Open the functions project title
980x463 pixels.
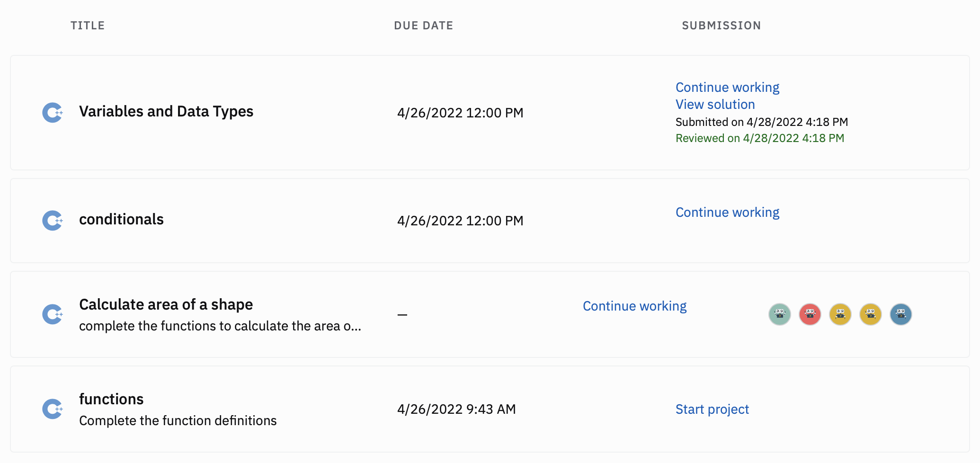click(111, 400)
